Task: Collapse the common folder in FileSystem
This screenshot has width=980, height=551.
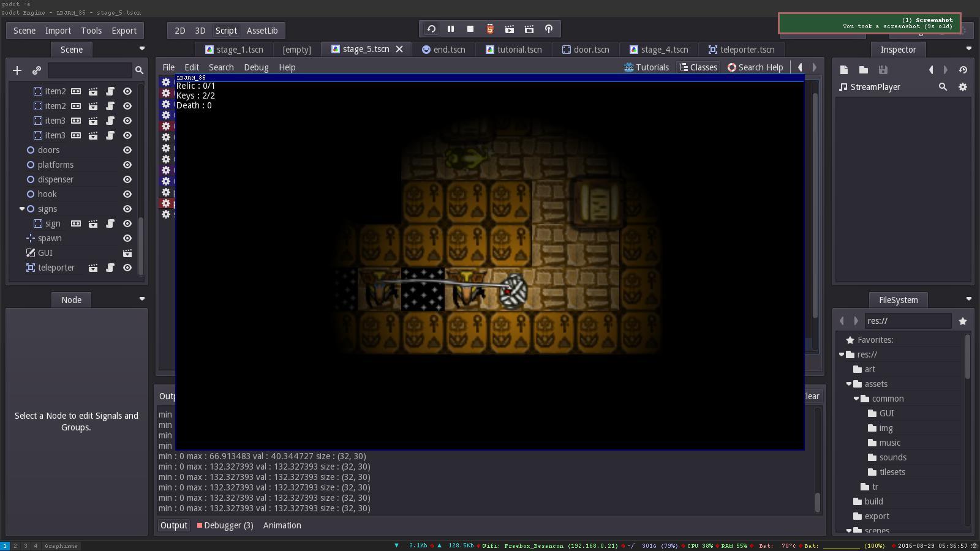Action: coord(856,399)
